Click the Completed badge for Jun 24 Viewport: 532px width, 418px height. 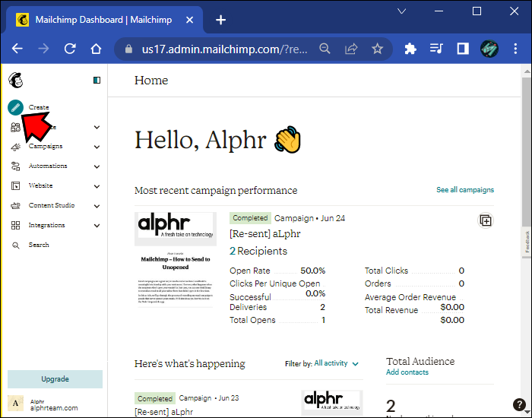click(x=250, y=218)
